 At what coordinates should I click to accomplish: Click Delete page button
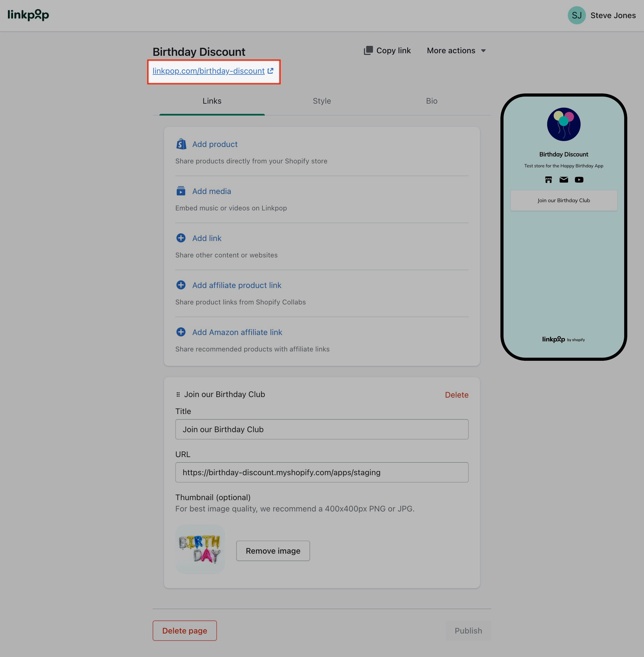(x=185, y=630)
